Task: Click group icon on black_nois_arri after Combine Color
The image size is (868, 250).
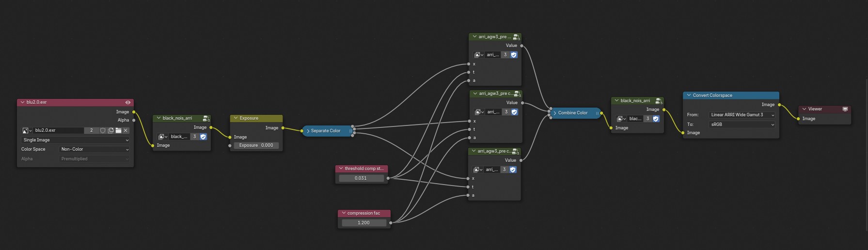Action: coord(659,101)
